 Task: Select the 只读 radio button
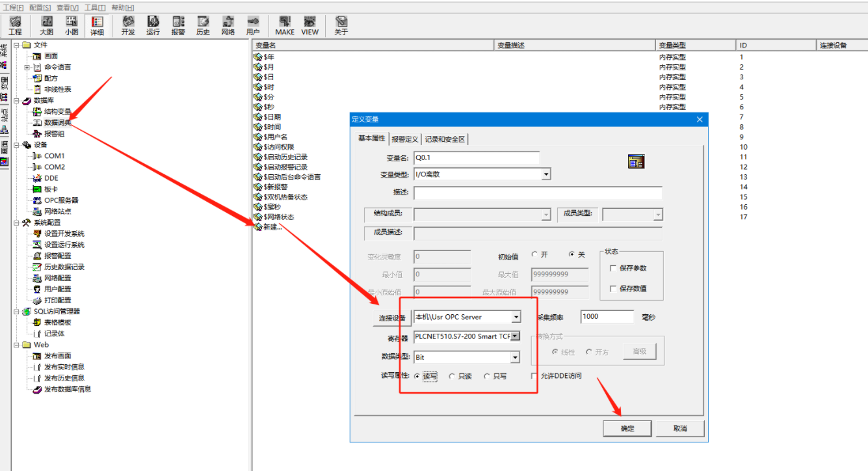point(453,376)
